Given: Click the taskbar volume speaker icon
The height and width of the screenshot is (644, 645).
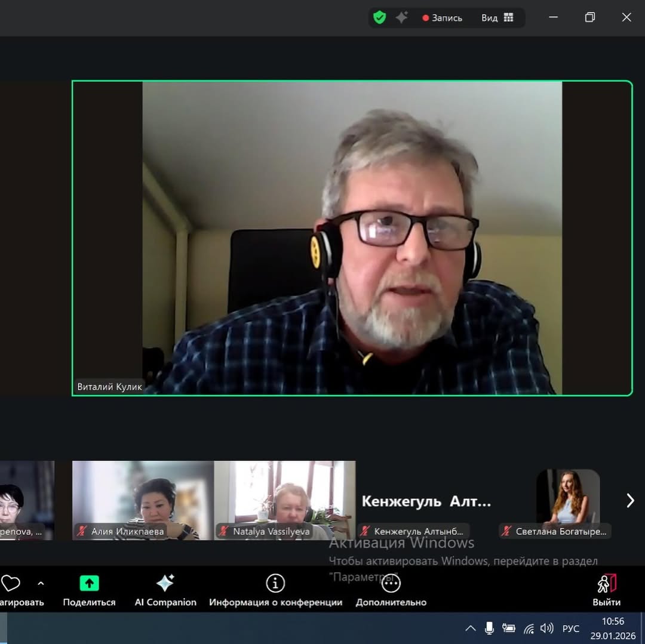Looking at the screenshot, I should [546, 628].
